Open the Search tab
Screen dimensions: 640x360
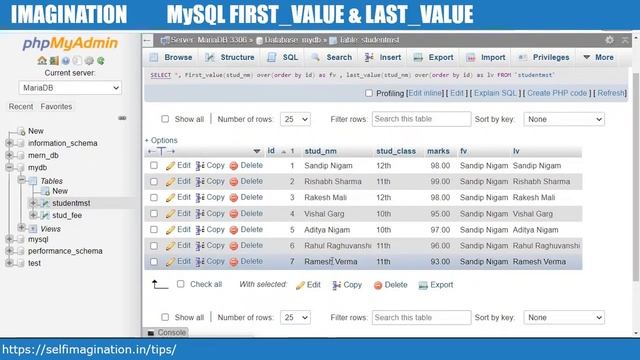332,58
